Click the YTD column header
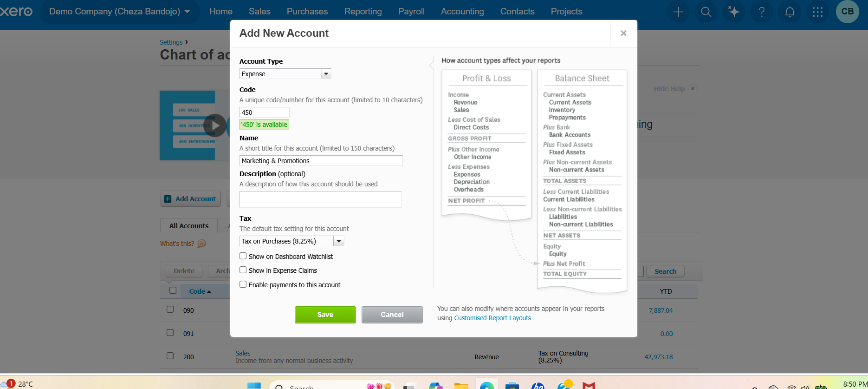 [x=666, y=291]
